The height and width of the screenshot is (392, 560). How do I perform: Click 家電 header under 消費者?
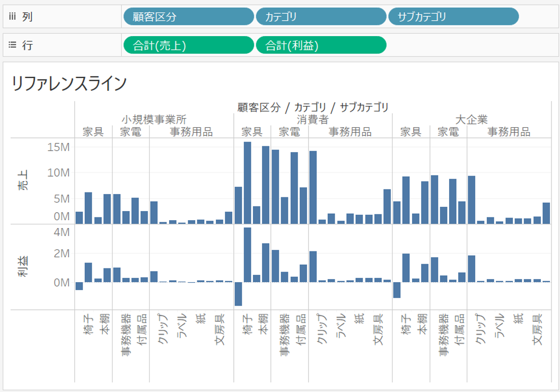tap(290, 132)
